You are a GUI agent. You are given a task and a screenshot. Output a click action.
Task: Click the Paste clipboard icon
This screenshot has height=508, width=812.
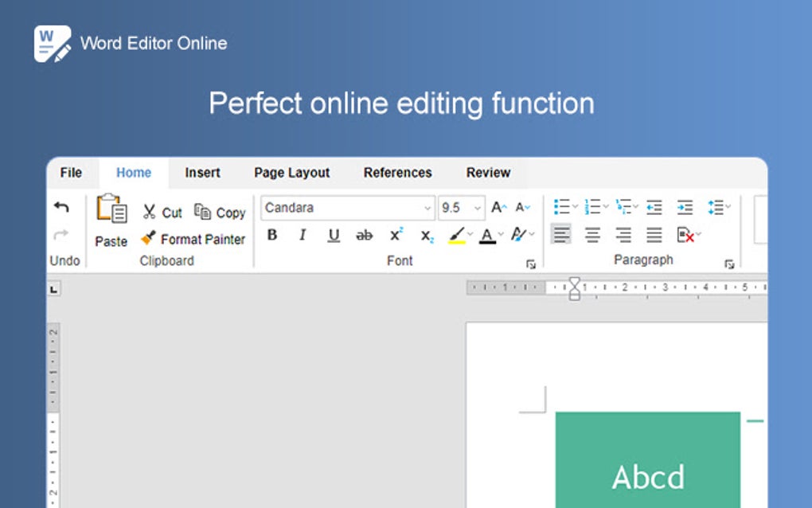coord(111,209)
